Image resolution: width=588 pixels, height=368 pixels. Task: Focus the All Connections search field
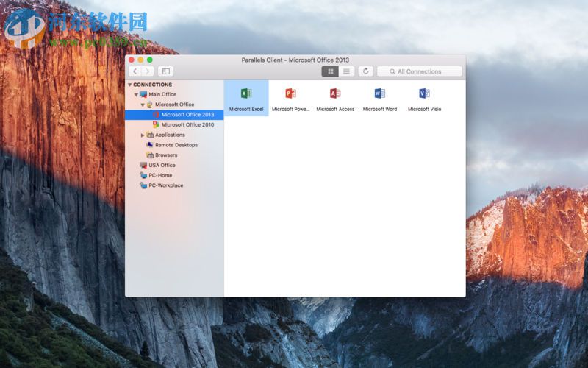[x=419, y=71]
